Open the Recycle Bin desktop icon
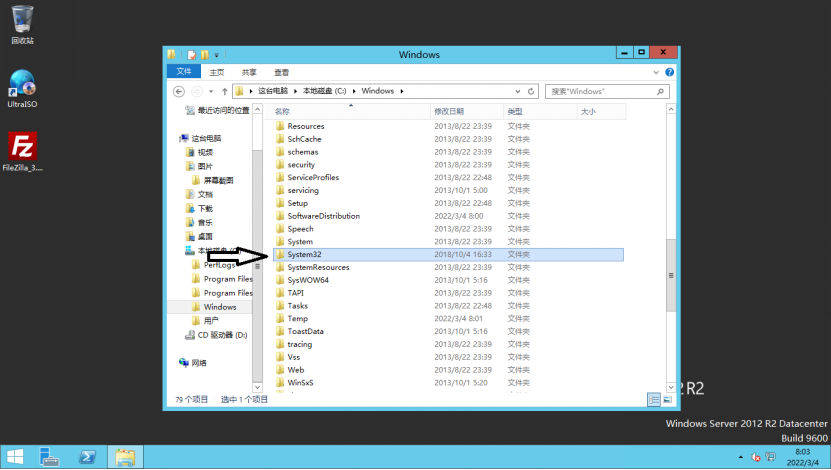This screenshot has width=831, height=470. (x=22, y=24)
